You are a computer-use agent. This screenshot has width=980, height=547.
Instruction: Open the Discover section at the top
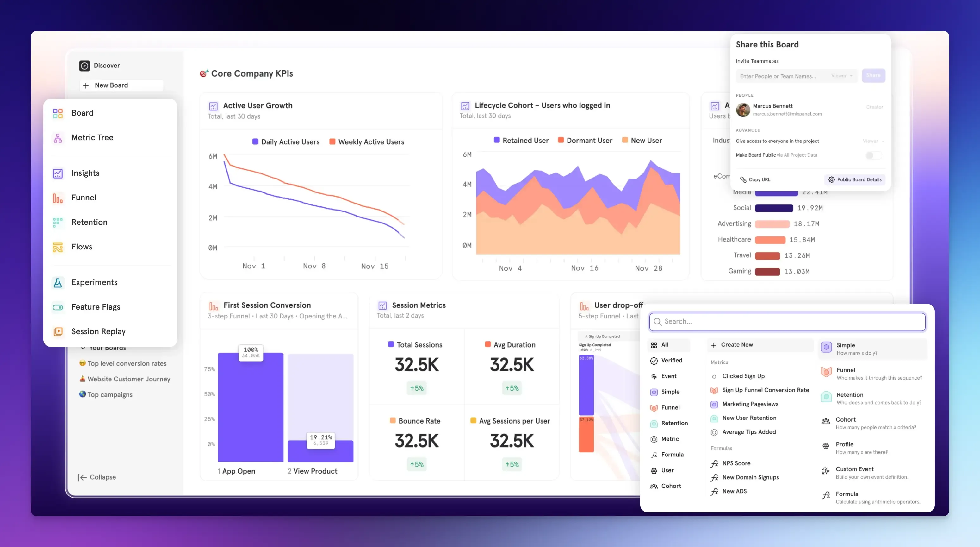pos(107,66)
